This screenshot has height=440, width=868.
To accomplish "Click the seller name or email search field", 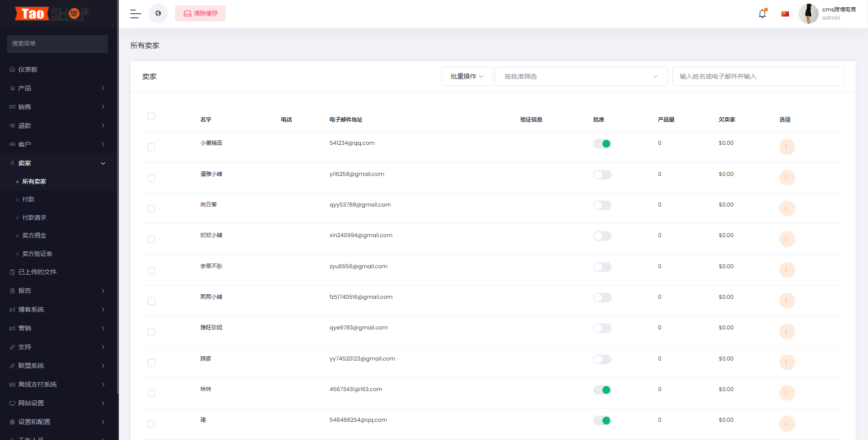I will pos(757,76).
